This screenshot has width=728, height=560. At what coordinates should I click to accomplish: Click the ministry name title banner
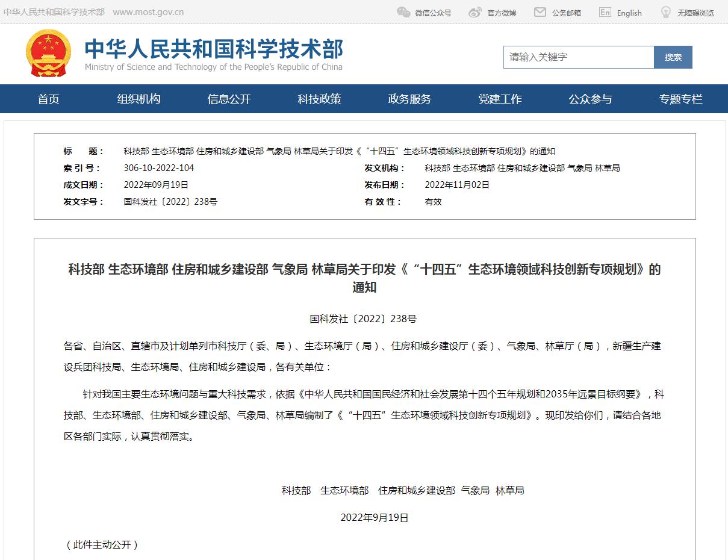(214, 54)
